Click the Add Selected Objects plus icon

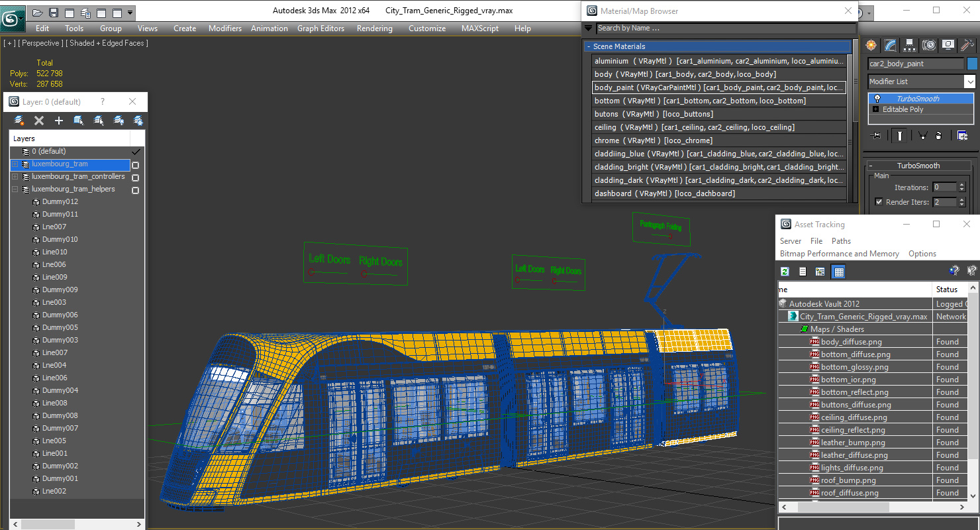(59, 121)
